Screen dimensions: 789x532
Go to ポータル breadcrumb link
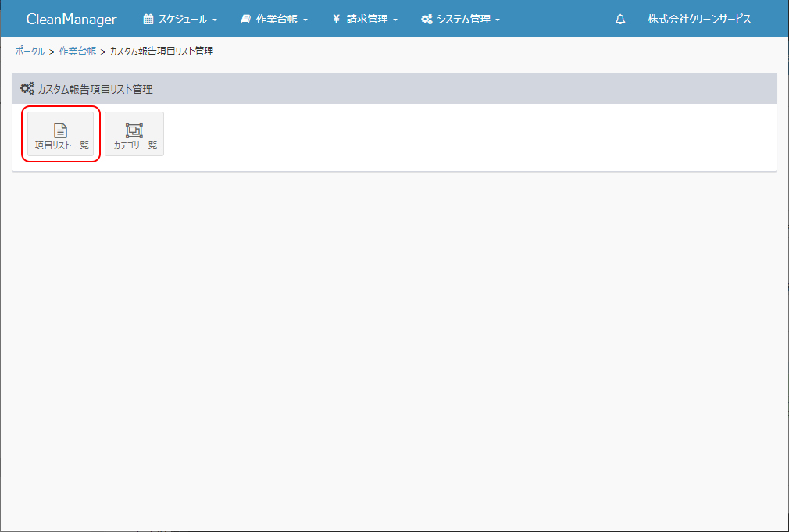30,52
